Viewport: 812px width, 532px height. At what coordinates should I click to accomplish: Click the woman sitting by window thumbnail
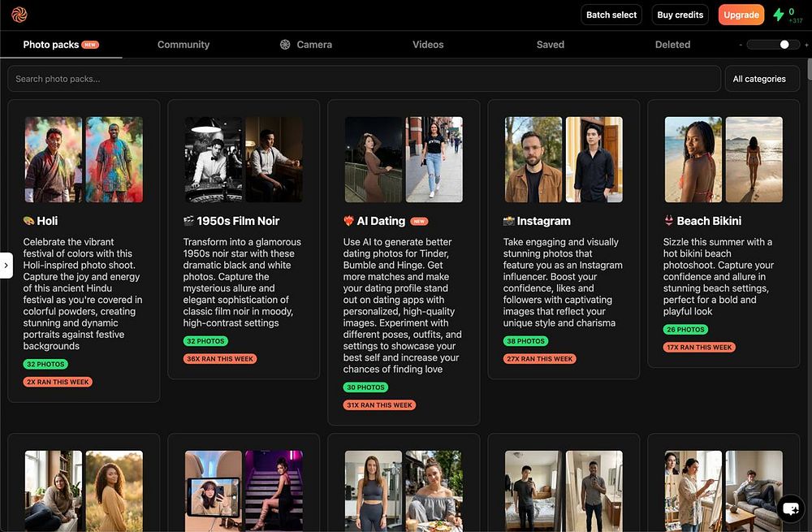tap(54, 491)
